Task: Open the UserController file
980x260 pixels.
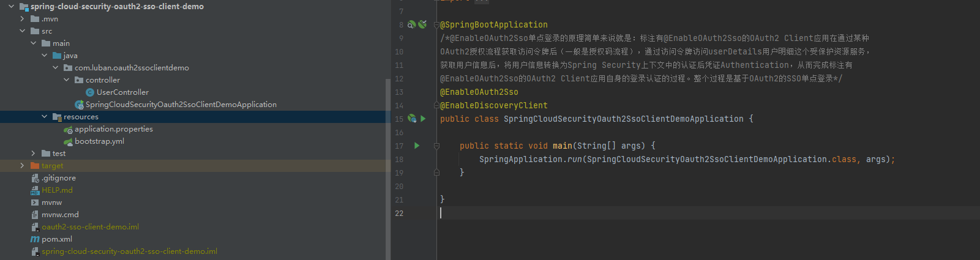Action: (x=122, y=92)
